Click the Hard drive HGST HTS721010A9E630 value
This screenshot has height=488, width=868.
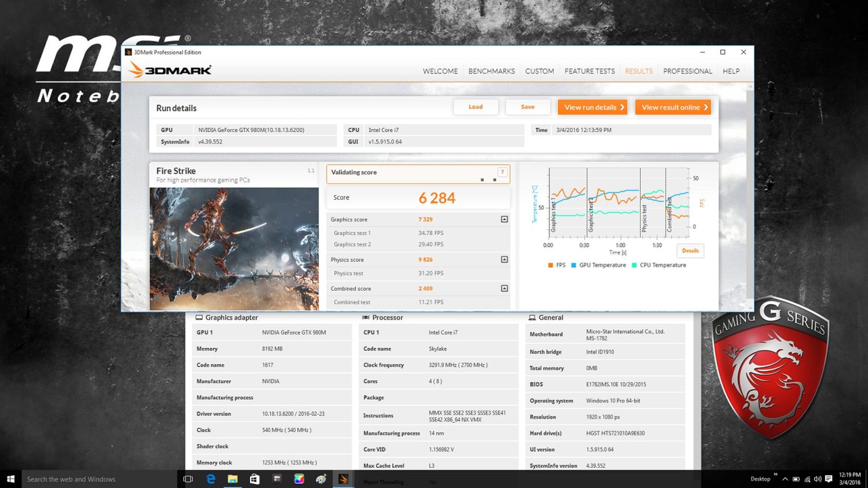(x=615, y=433)
